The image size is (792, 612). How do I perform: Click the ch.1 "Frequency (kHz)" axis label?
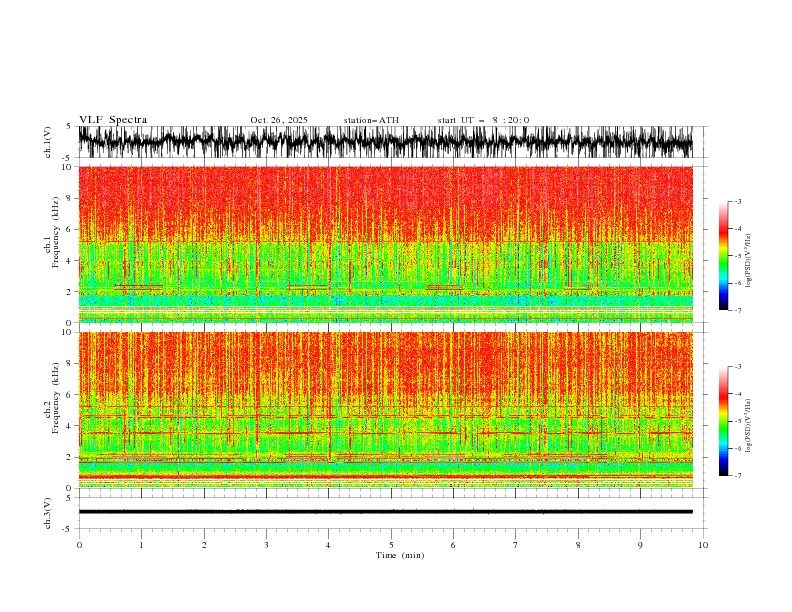[56, 233]
